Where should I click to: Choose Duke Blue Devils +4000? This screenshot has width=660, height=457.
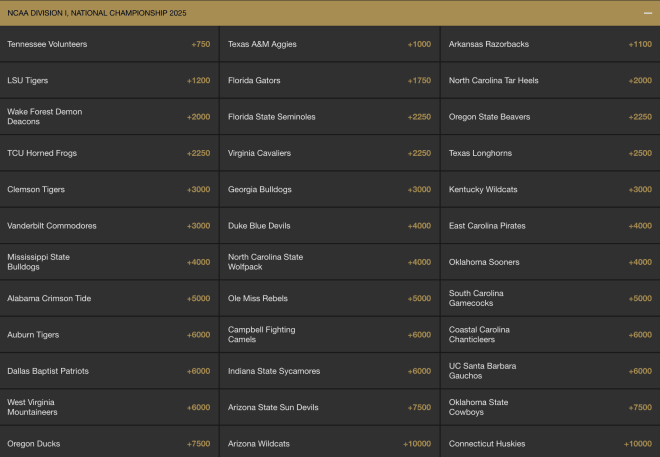pos(330,226)
